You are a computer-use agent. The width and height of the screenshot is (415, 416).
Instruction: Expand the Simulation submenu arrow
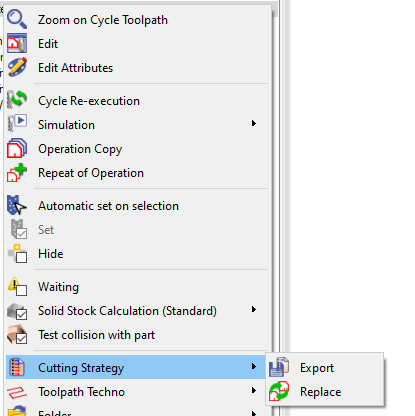[254, 123]
